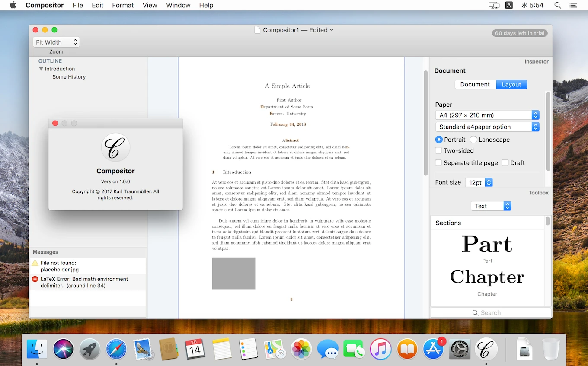
Task: Click the Abstract heading in document
Action: click(291, 140)
